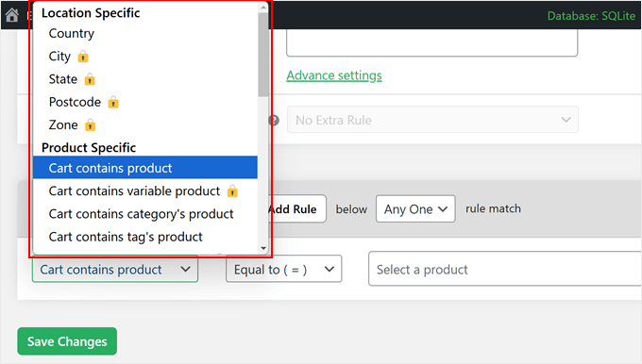
Task: Click the 'rule match' text
Action: coord(493,208)
